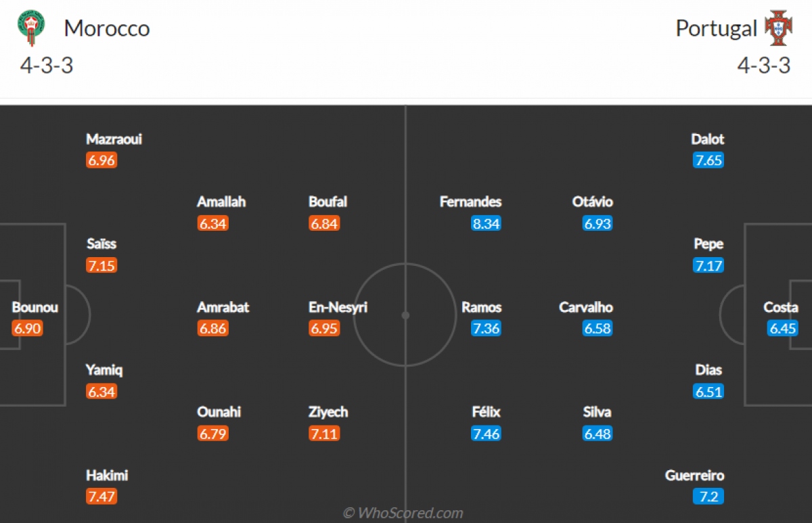Click the WhoScored.com watermark link
812x523 pixels.
403,513
